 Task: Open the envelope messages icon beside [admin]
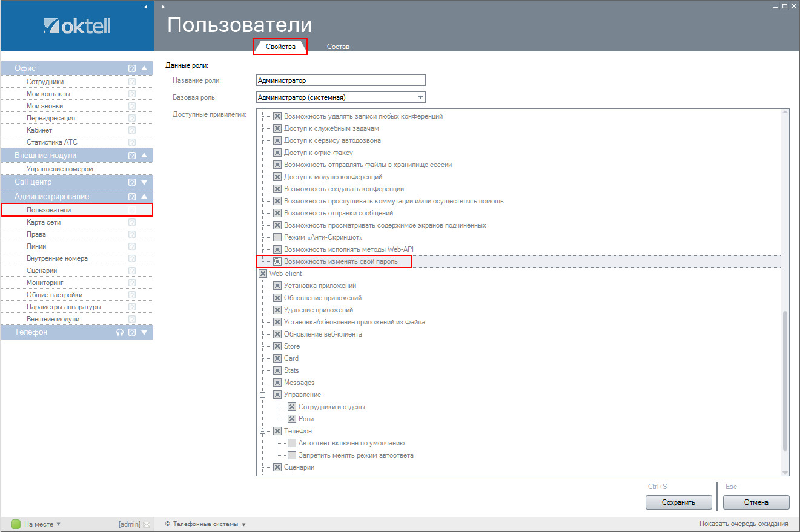click(x=146, y=524)
